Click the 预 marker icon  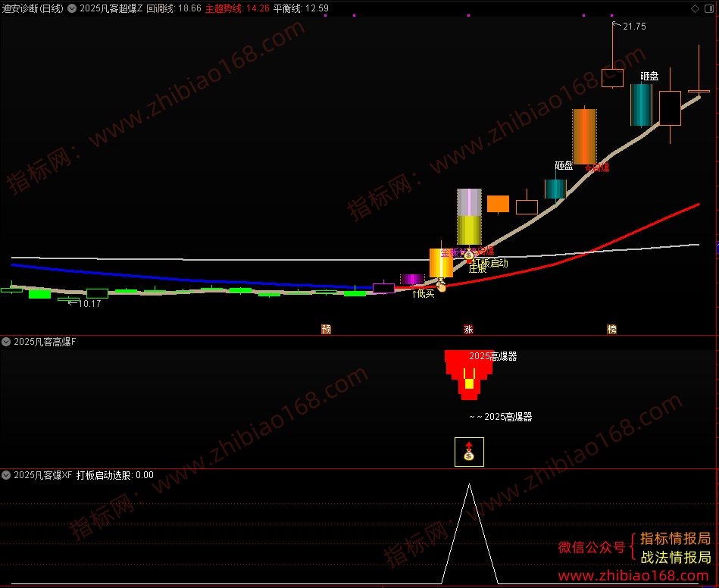(x=326, y=329)
